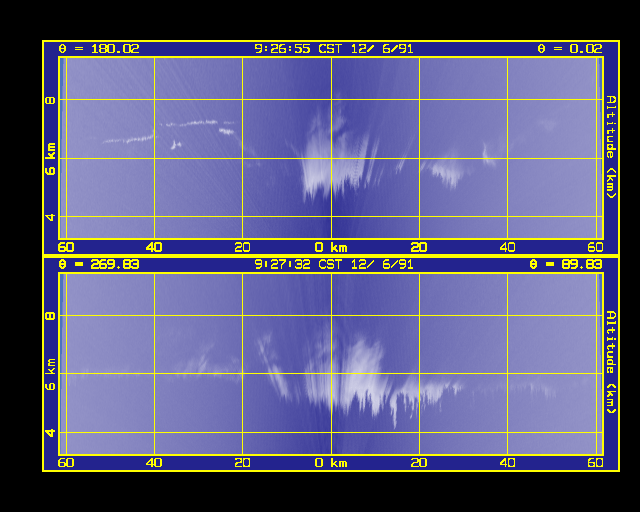Image resolution: width=640 pixels, height=512 pixels.
Task: Click the lower panel's 6 km altitude label
Action: pyautogui.click(x=50, y=374)
